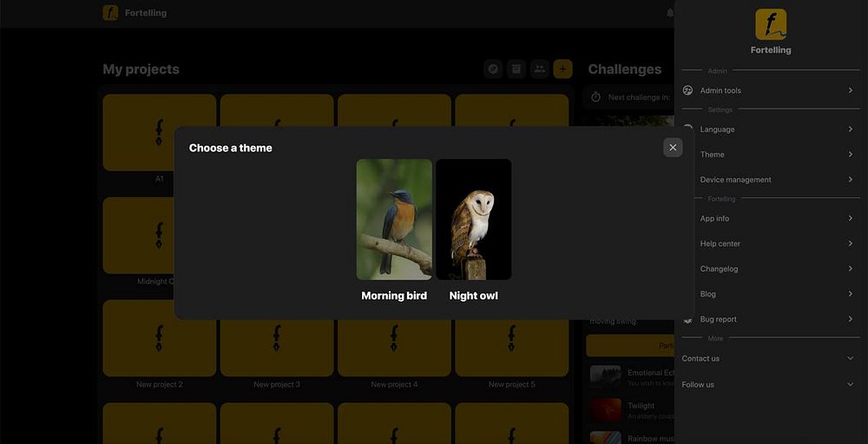868x444 pixels.
Task: Open the New project 3 tile
Action: (277, 339)
